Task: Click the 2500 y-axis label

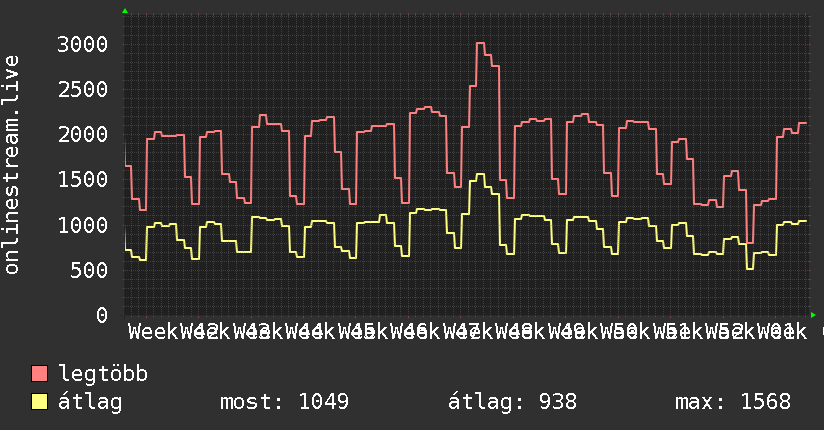Action: [83, 89]
